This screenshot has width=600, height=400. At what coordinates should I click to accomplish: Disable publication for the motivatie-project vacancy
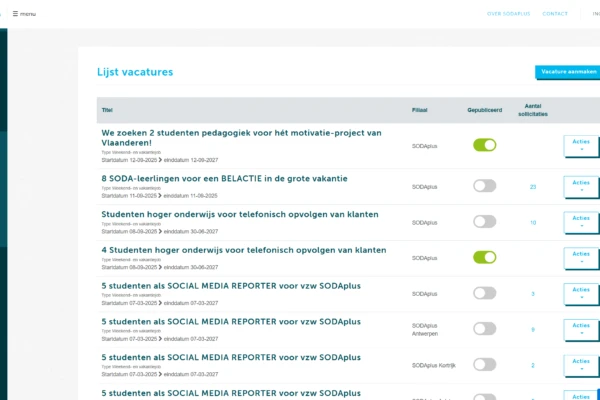click(484, 145)
